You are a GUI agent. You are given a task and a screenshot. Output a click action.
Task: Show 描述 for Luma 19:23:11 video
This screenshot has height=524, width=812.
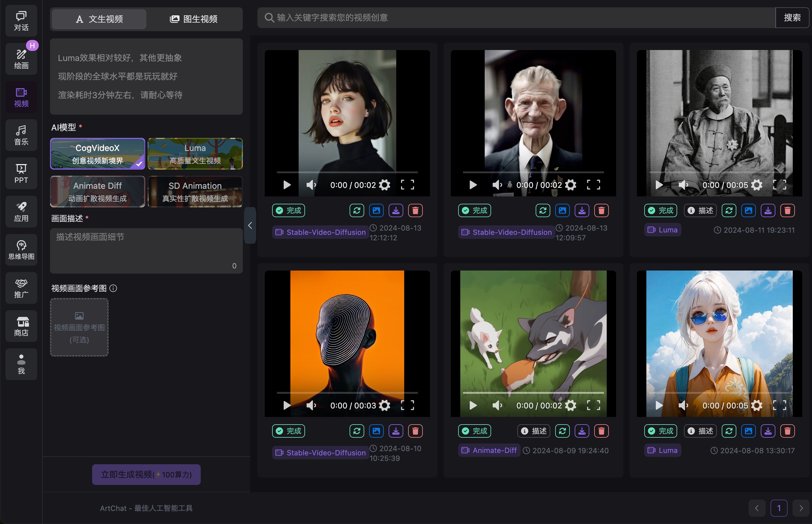click(701, 210)
